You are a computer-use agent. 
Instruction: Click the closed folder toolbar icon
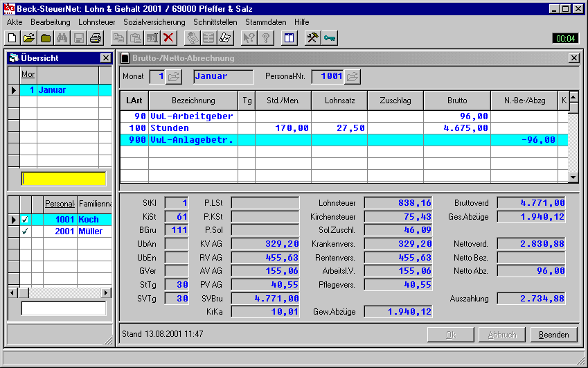coord(46,38)
